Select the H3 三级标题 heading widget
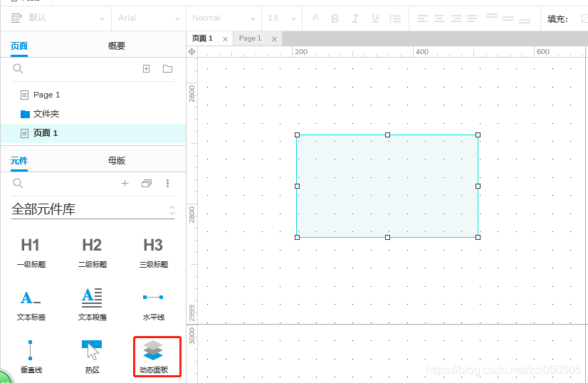The width and height of the screenshot is (588, 383). 153,252
